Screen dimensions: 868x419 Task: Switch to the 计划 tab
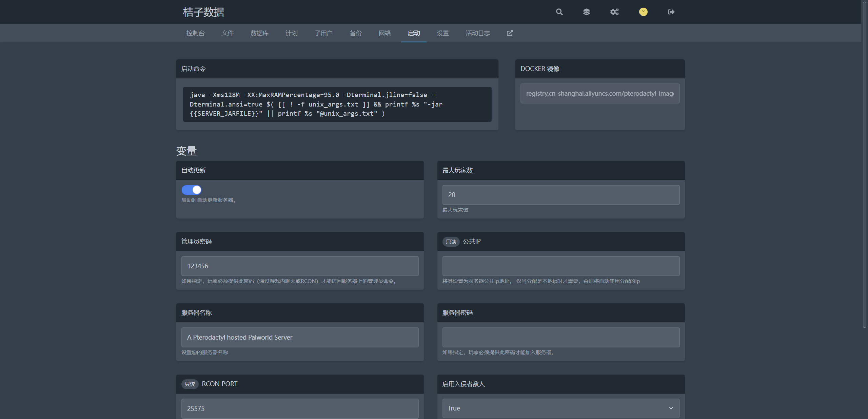pyautogui.click(x=291, y=33)
